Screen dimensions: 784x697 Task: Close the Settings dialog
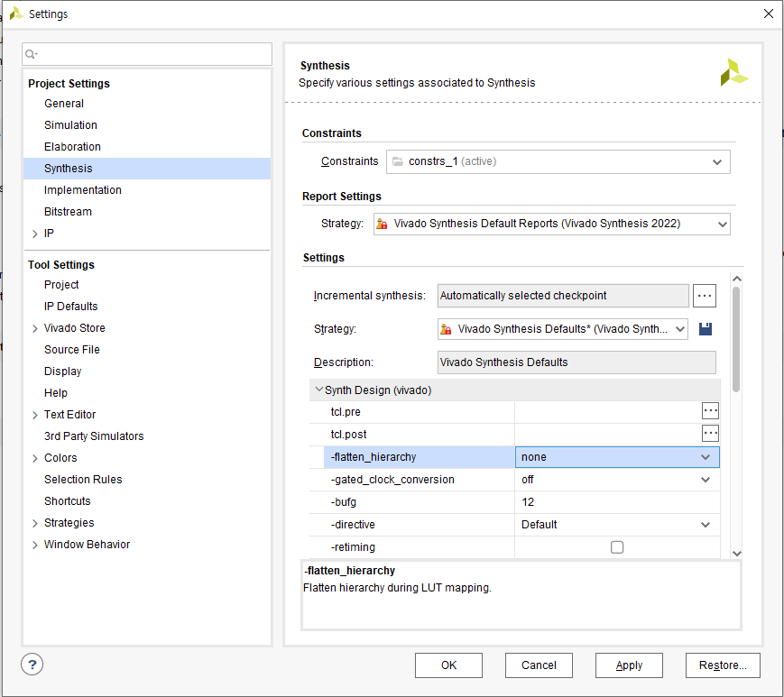[769, 14]
